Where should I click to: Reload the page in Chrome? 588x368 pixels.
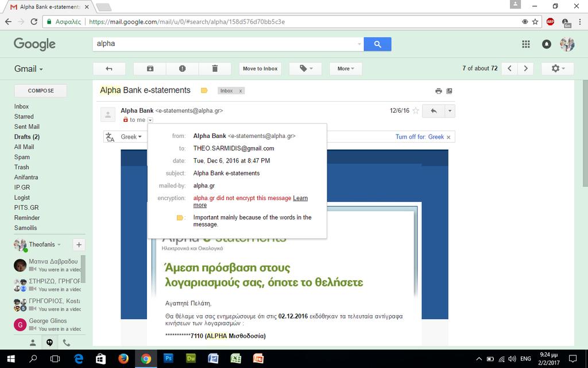[x=34, y=22]
